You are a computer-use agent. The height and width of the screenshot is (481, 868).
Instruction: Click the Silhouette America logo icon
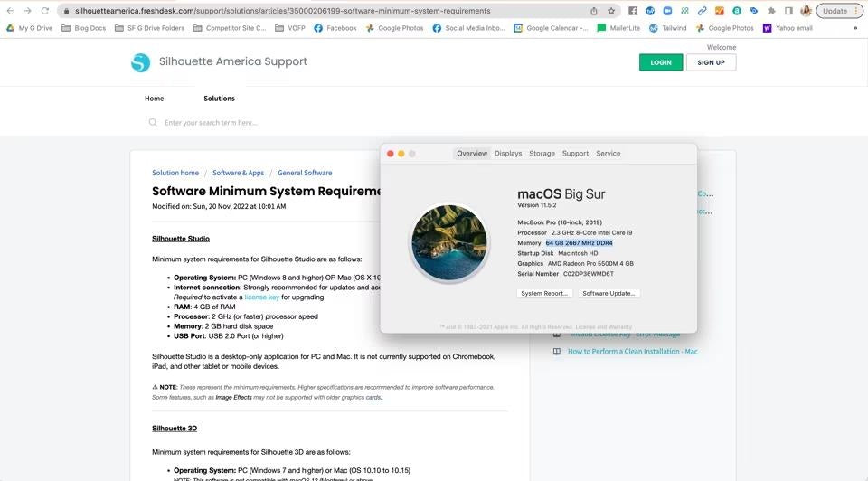pos(140,62)
